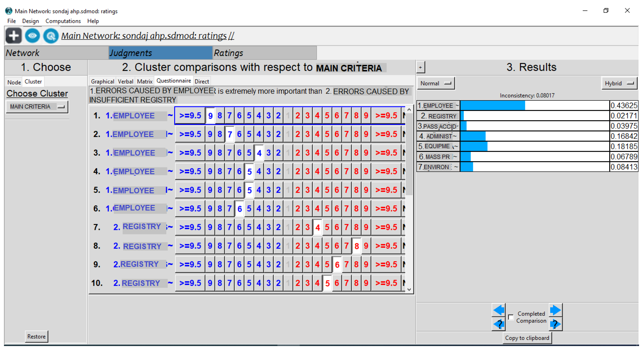
Task: Click the EMPLOYEE priority bar in results
Action: coord(492,106)
